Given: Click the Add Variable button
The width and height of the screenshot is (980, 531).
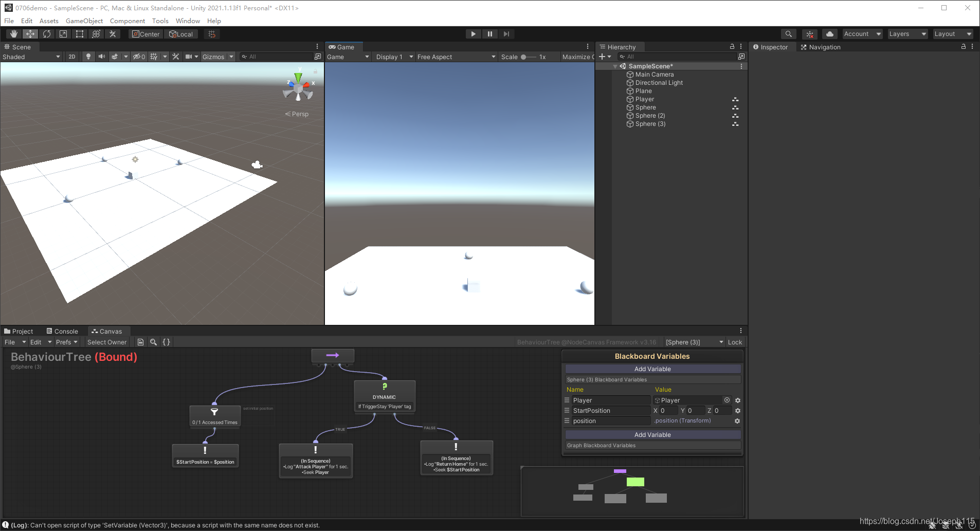Looking at the screenshot, I should tap(652, 369).
